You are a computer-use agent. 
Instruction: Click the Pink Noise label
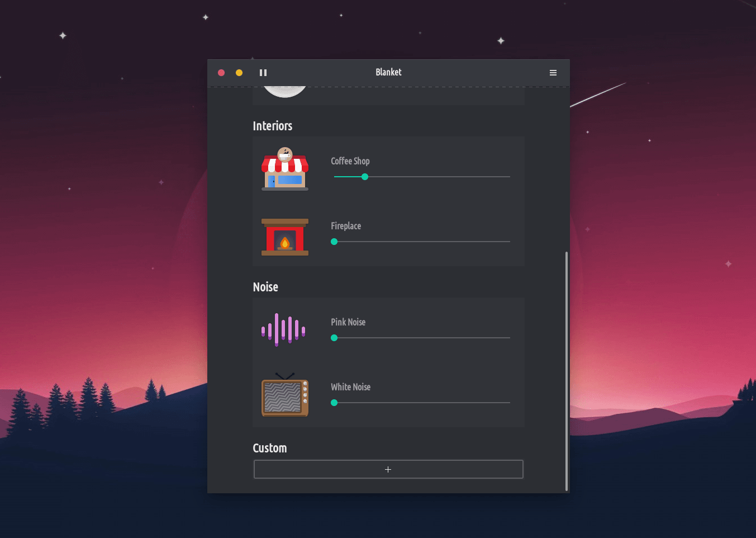pyautogui.click(x=348, y=322)
